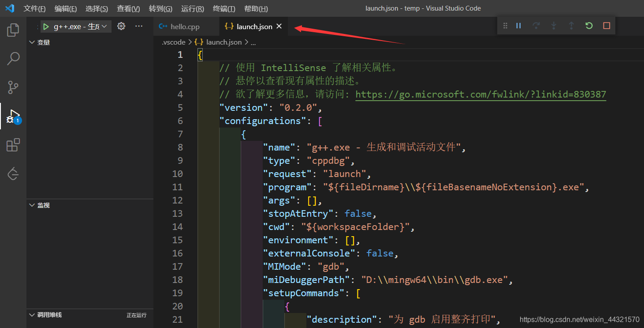Click the "launch" request value
Viewport: 644px width, 328px height.
(x=345, y=174)
